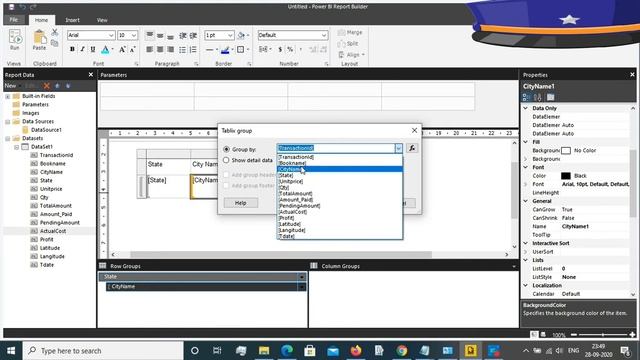Click Type here to search box
640x360 pixels.
(x=103, y=351)
